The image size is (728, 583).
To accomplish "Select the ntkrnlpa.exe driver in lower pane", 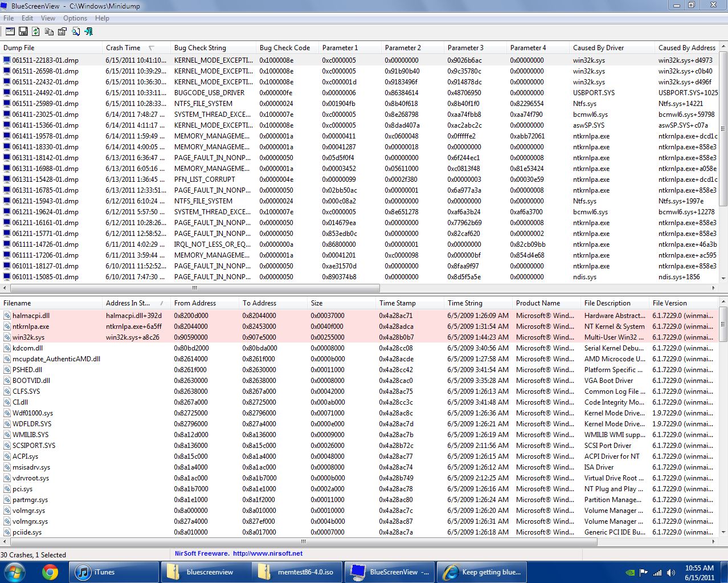I will coord(360,327).
